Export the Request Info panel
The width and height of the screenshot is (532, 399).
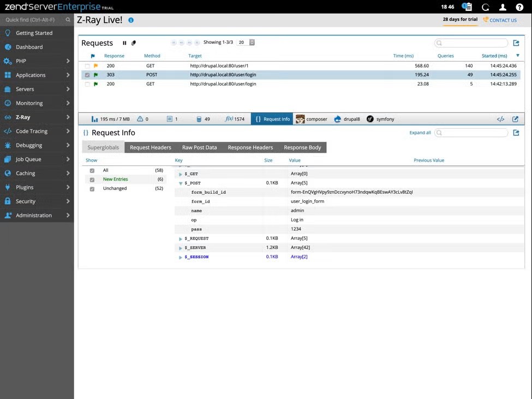point(516,133)
